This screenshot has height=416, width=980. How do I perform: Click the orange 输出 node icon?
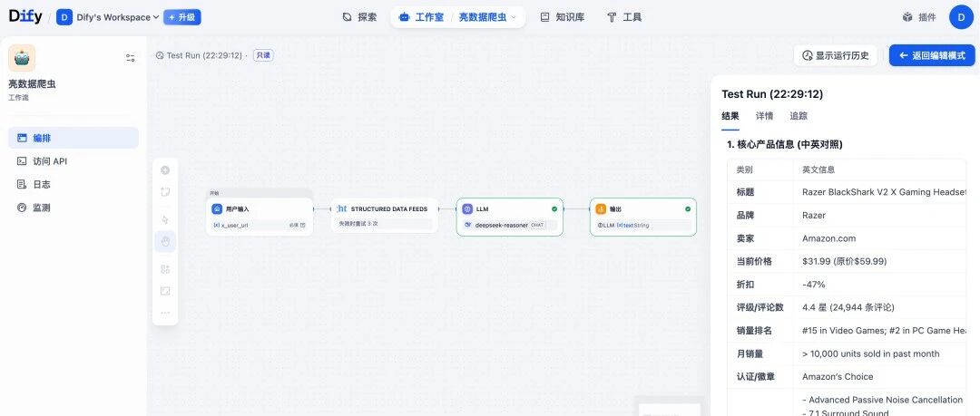pos(601,209)
